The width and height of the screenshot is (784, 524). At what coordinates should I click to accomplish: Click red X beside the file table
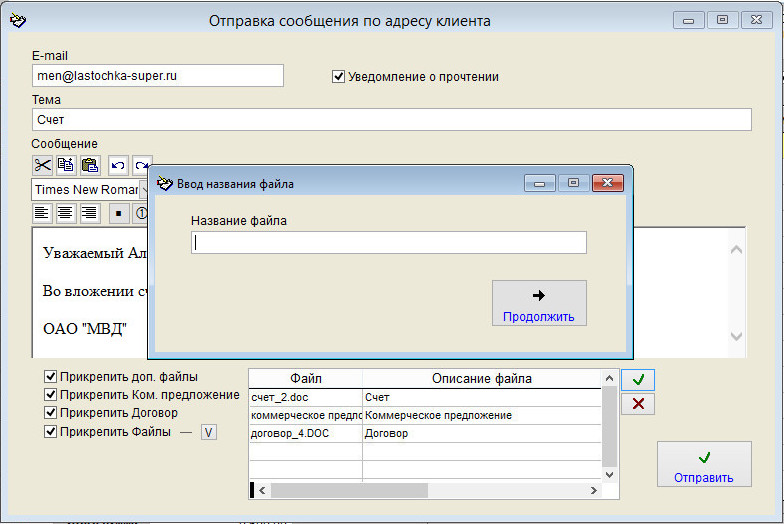(638, 403)
